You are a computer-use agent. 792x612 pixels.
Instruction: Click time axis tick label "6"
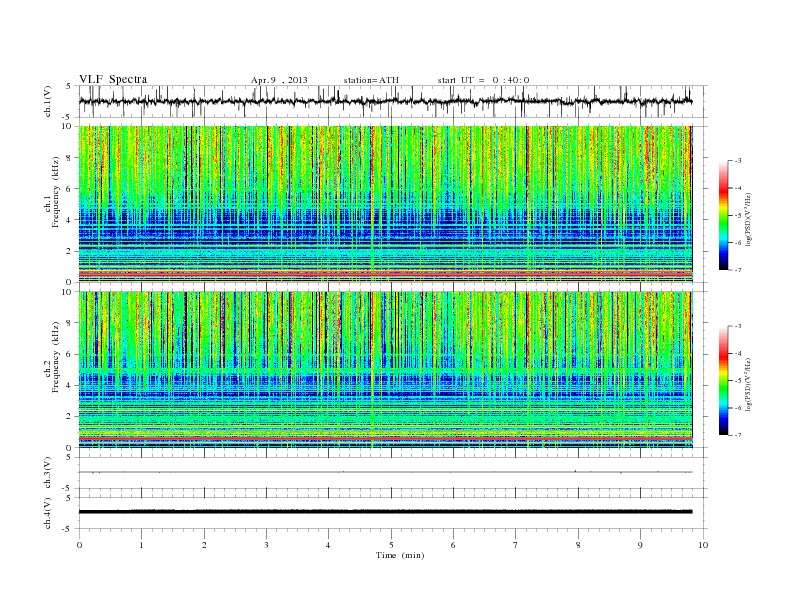(x=453, y=545)
